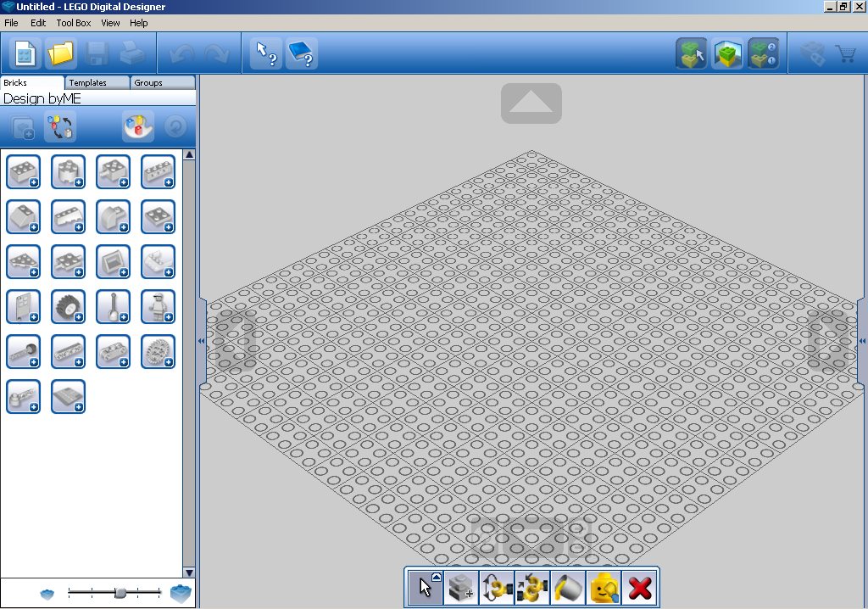This screenshot has height=609, width=868.
Task: Expand the wedge plates category
Action: pos(23,261)
